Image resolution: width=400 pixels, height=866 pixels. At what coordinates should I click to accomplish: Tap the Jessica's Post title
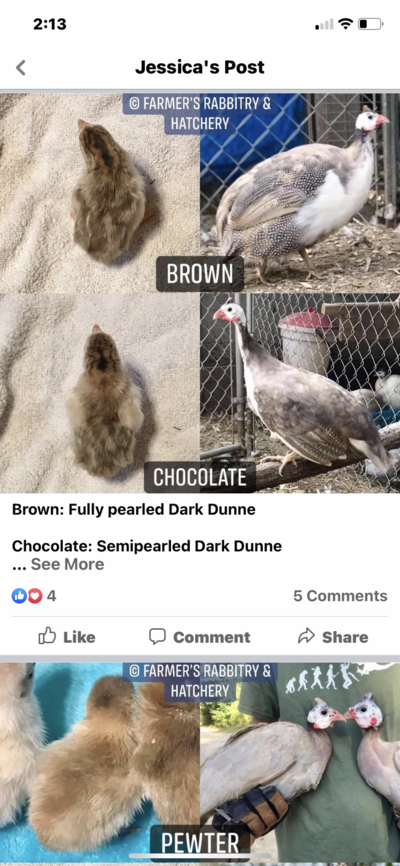tap(200, 67)
